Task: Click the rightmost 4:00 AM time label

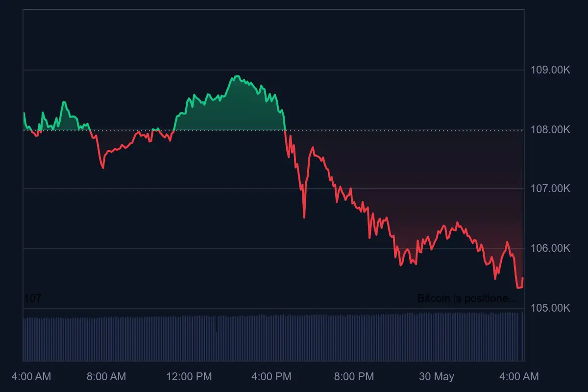Action: (x=518, y=376)
